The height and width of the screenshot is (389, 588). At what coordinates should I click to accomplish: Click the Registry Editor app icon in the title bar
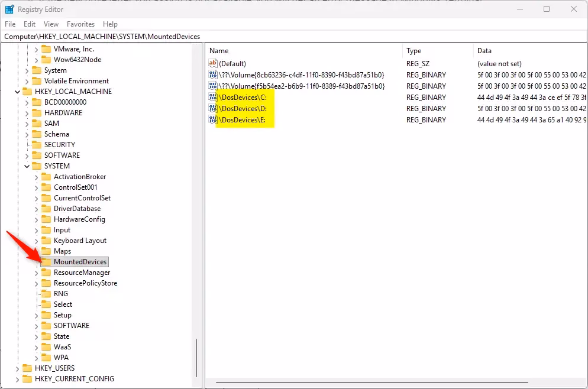[9, 9]
